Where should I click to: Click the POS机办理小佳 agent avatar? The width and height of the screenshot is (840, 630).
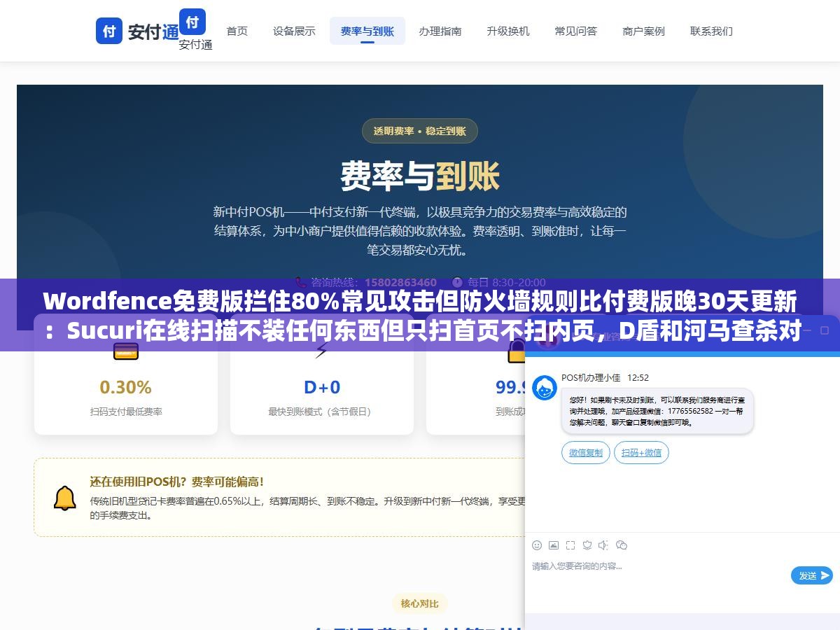(x=545, y=388)
